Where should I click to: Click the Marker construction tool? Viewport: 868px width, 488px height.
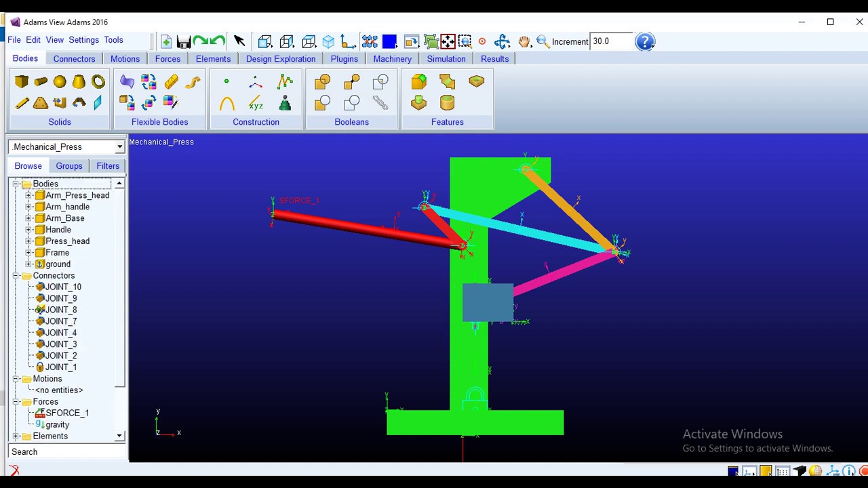click(256, 82)
